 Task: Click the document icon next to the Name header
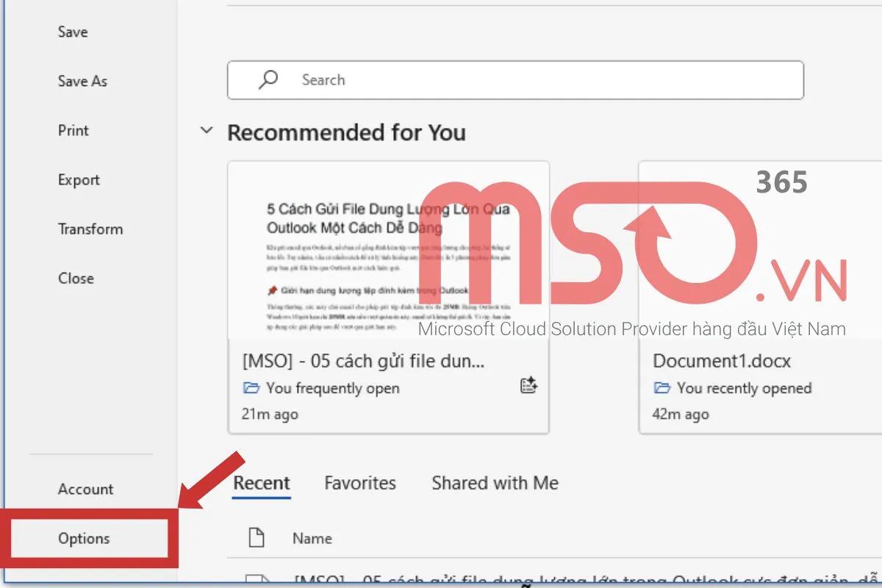(257, 537)
